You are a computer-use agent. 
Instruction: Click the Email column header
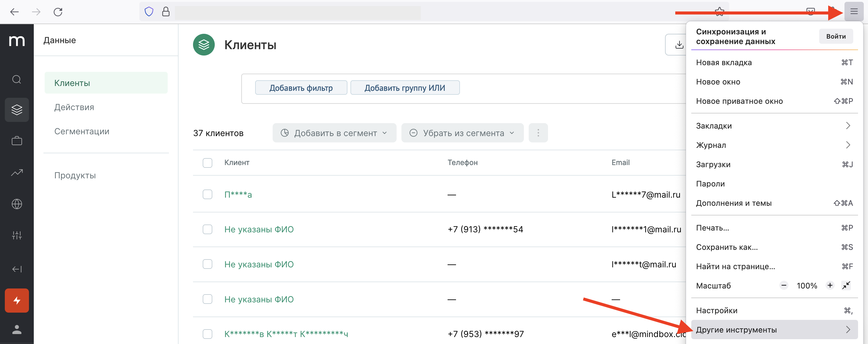click(x=620, y=163)
